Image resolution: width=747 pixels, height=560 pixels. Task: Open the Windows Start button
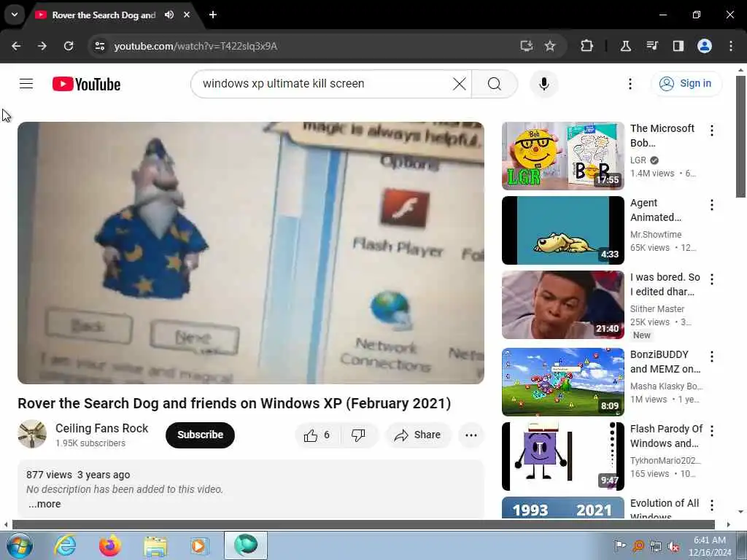point(20,545)
